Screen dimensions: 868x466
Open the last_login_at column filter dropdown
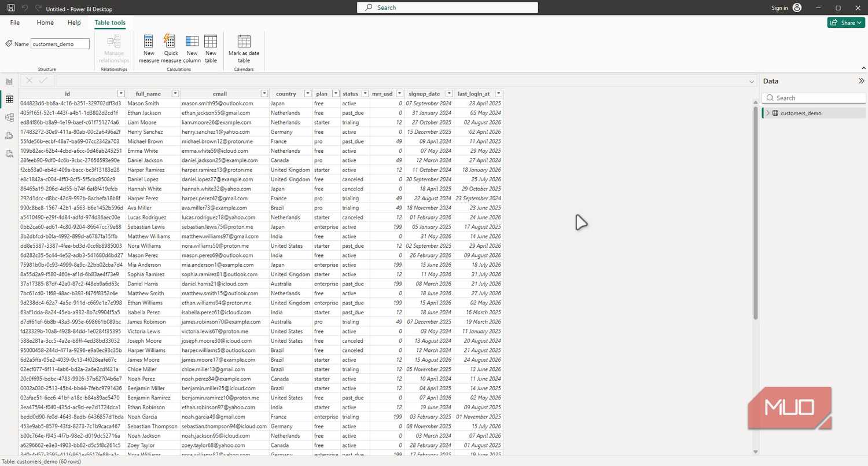click(x=498, y=93)
